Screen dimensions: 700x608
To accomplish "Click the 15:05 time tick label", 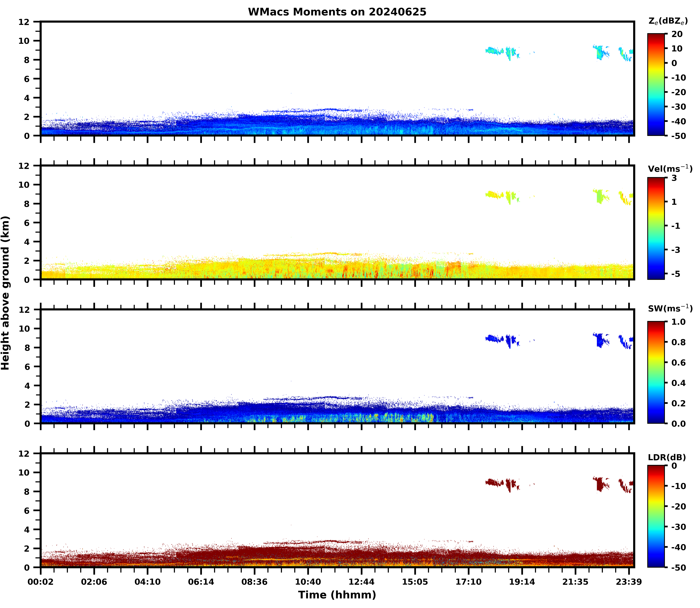I will (x=415, y=582).
